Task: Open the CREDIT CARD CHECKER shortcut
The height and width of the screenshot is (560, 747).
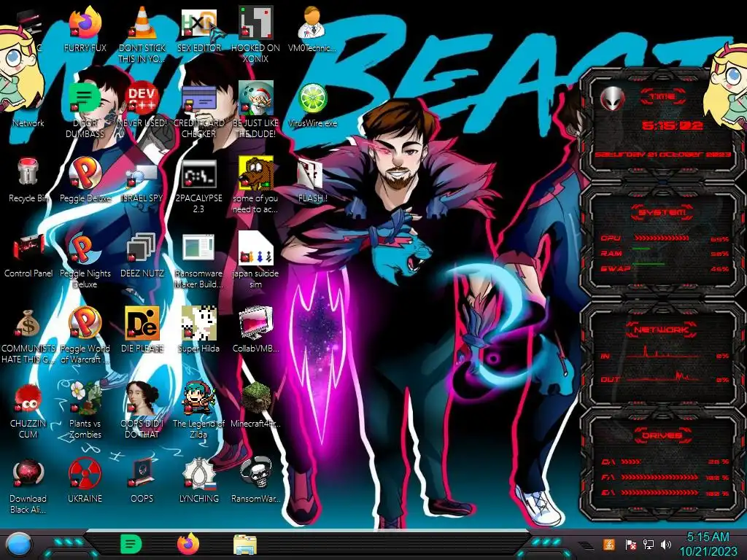Action: [x=198, y=98]
